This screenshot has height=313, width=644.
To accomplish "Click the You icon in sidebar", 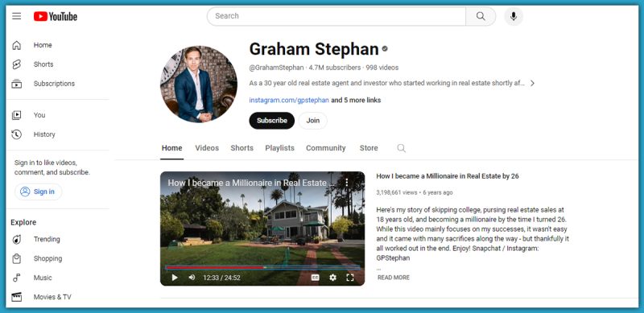I will (16, 115).
